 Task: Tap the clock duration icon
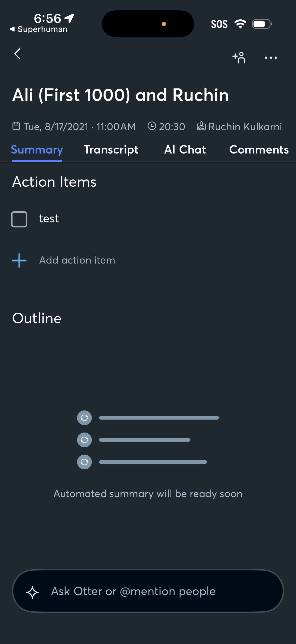(152, 126)
